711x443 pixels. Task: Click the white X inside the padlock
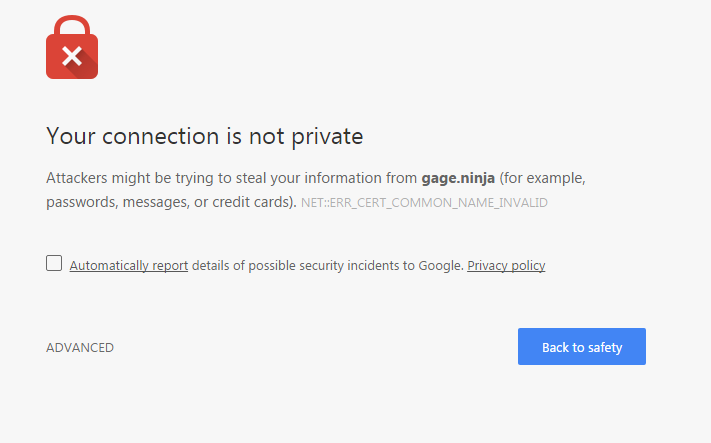pos(72,56)
